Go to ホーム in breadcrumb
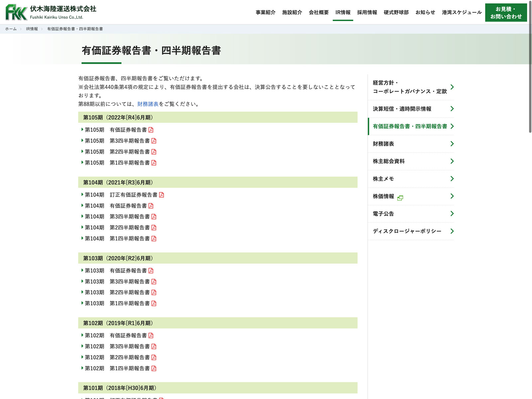The width and height of the screenshot is (532, 399). coord(11,29)
